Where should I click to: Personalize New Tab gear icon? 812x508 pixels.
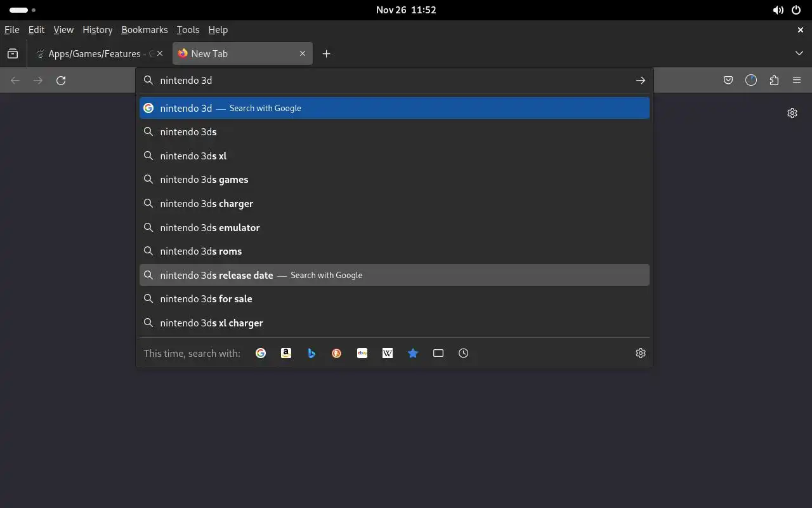[792, 113]
